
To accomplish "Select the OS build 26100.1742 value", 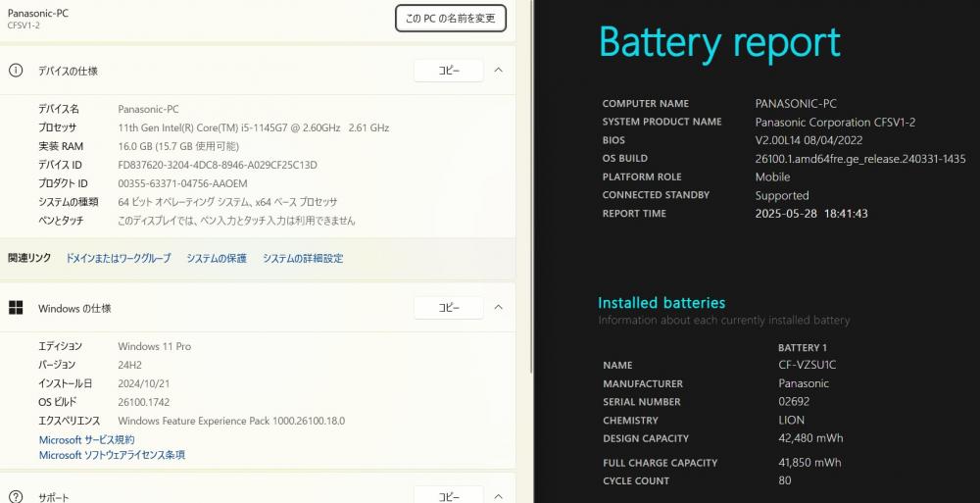I will pyautogui.click(x=144, y=402).
